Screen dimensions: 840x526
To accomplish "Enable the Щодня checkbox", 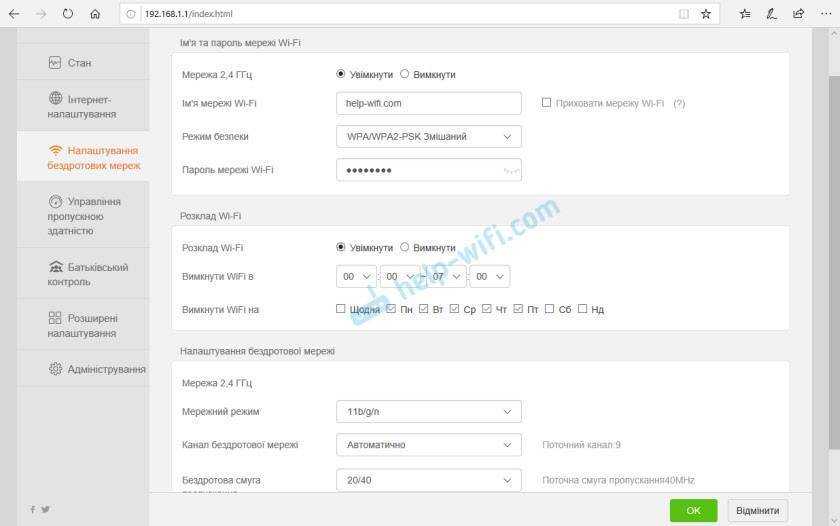I will 341,310.
